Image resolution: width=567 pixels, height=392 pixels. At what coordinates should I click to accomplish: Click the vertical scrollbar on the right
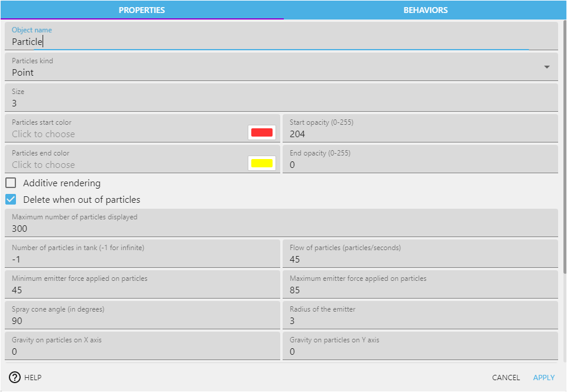point(564,142)
